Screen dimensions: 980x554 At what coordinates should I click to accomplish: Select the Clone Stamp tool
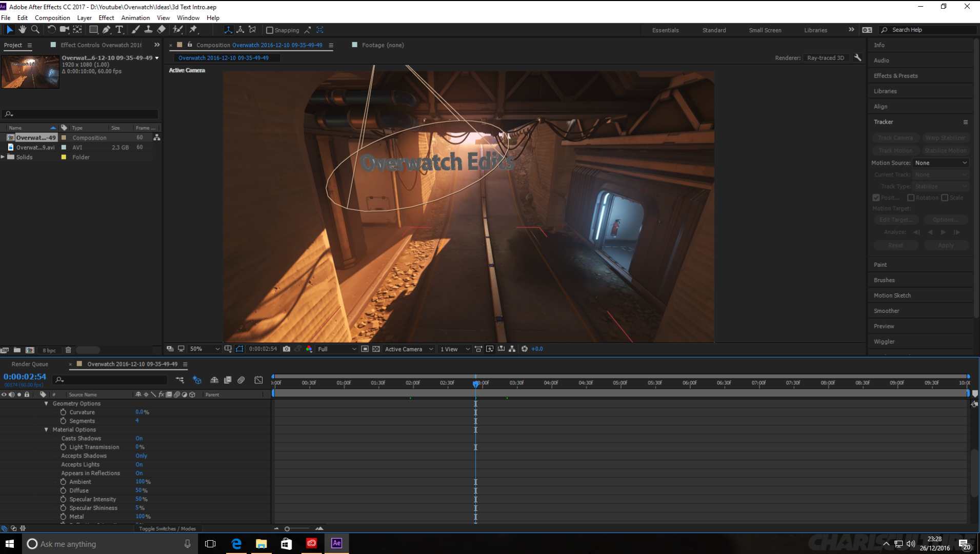[x=148, y=30]
